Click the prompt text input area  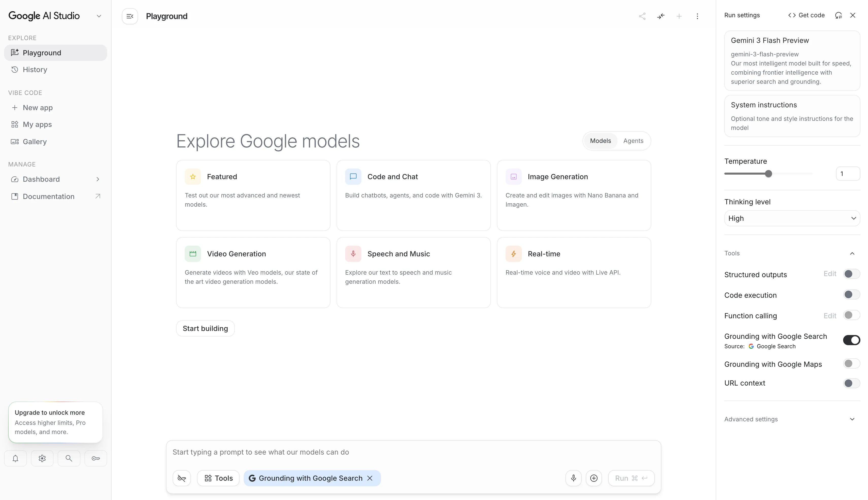pos(413,452)
